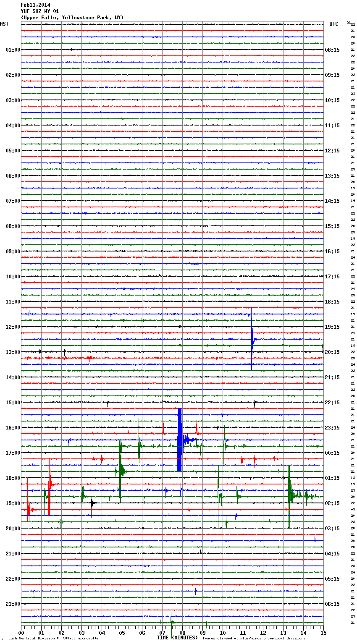The width and height of the screenshot is (357, 644).
Task: Select the 06:00 MST time label
Action: 13,176
